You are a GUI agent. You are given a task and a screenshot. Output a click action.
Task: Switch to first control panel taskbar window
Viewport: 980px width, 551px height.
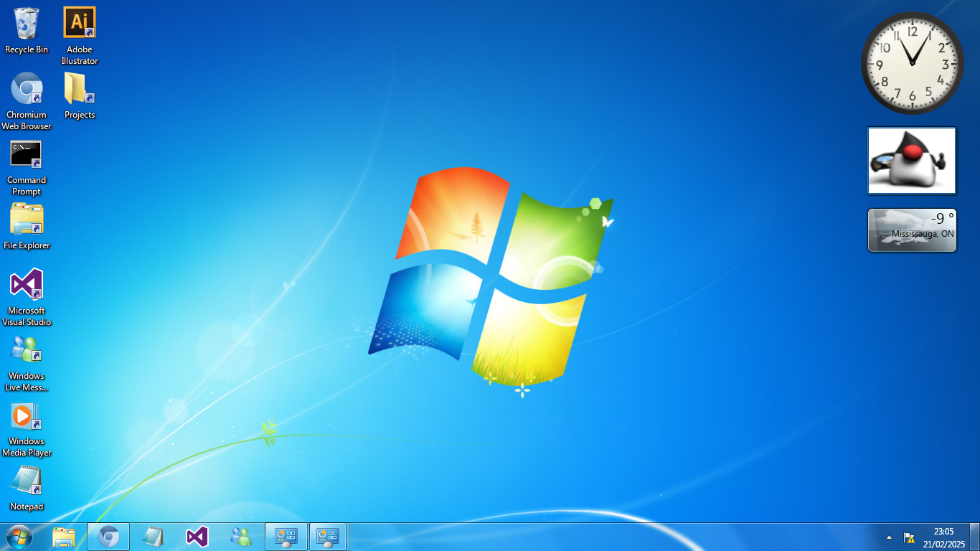click(x=286, y=537)
